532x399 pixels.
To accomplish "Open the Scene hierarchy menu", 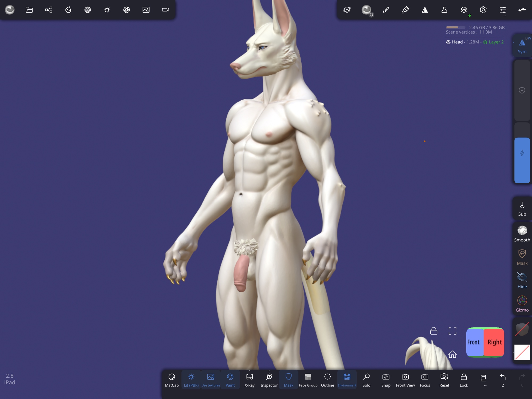I will pos(49,10).
